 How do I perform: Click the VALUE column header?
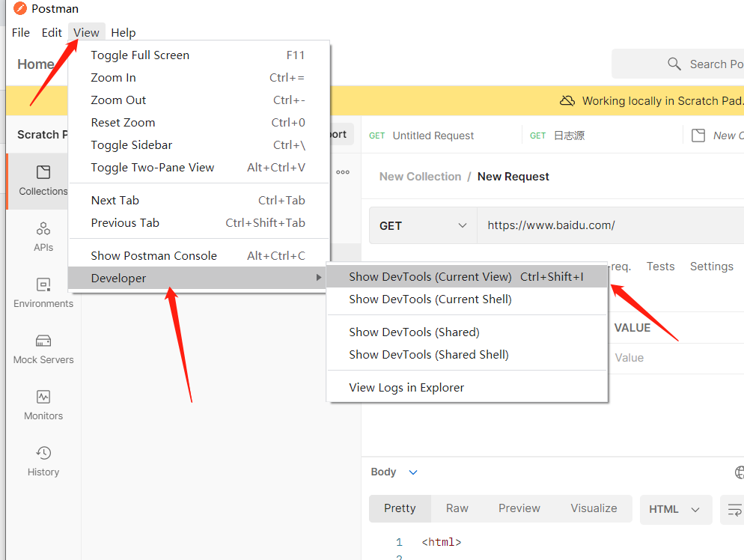[x=632, y=328]
